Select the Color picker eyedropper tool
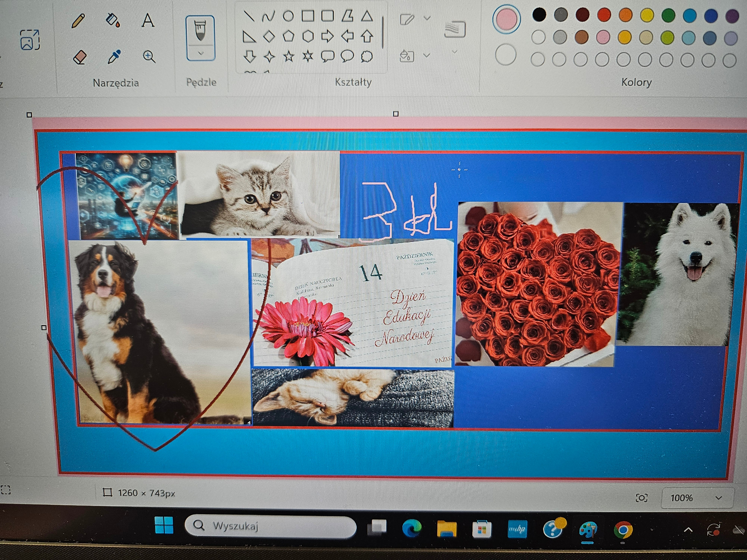Image resolution: width=747 pixels, height=560 pixels. 114,57
